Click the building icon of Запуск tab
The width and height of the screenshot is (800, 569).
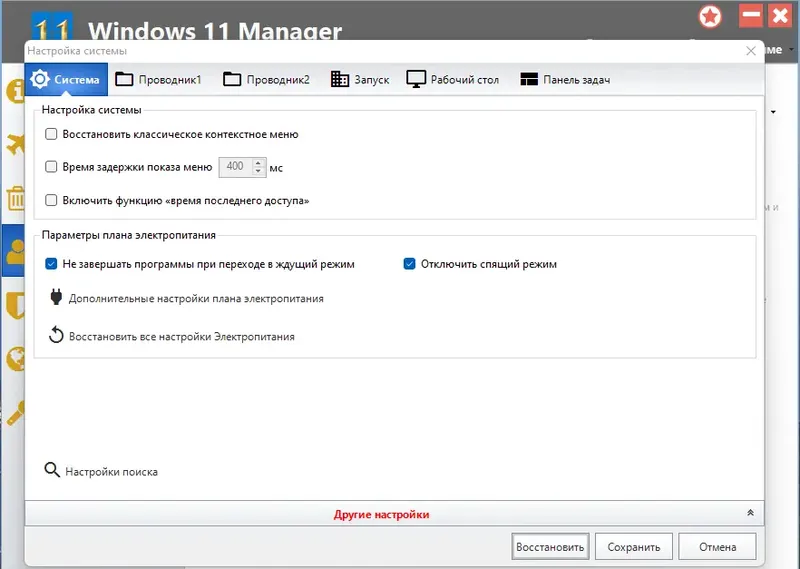(340, 79)
